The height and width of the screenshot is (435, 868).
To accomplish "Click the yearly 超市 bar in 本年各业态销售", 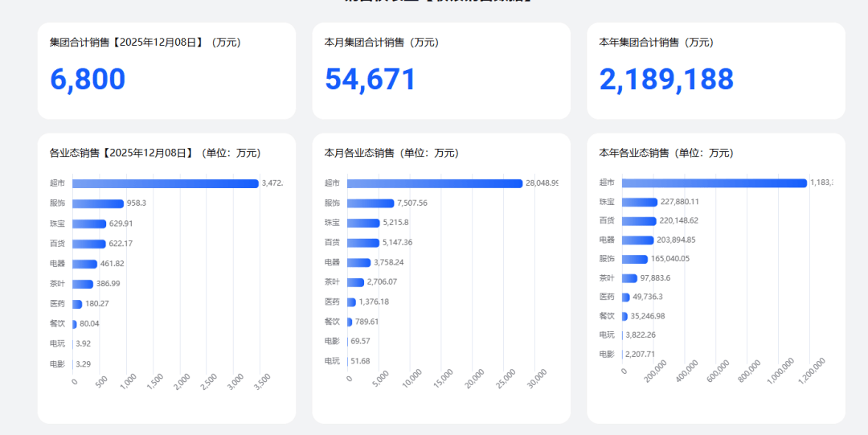I will tap(714, 183).
